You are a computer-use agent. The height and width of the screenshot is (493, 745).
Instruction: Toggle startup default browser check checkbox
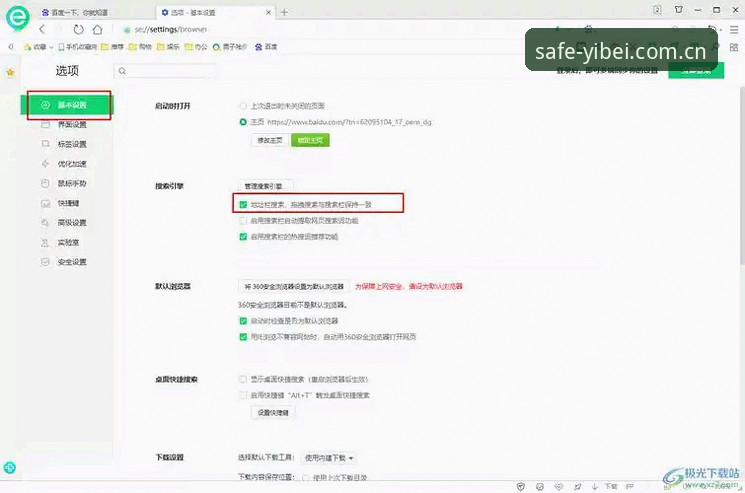(243, 321)
